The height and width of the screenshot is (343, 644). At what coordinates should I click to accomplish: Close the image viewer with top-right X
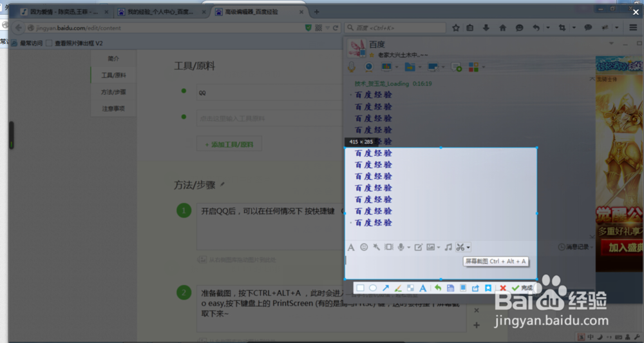pyautogui.click(x=636, y=12)
